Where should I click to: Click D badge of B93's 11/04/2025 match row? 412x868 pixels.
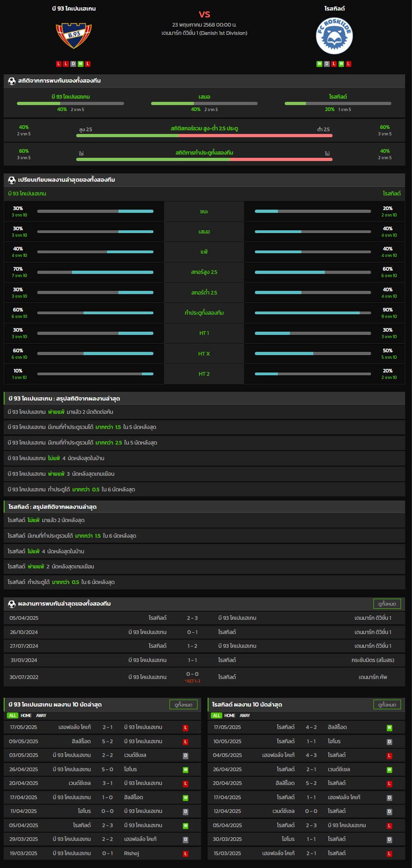[x=186, y=812]
